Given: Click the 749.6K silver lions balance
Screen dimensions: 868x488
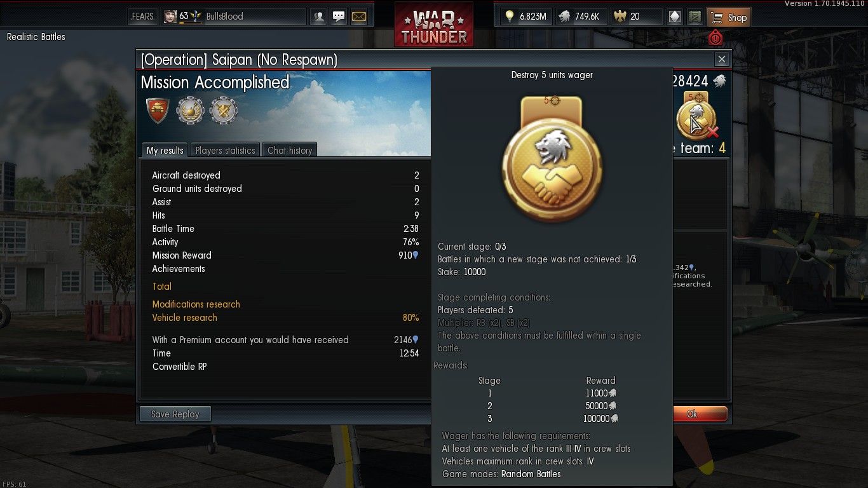Looking at the screenshot, I should coord(581,17).
